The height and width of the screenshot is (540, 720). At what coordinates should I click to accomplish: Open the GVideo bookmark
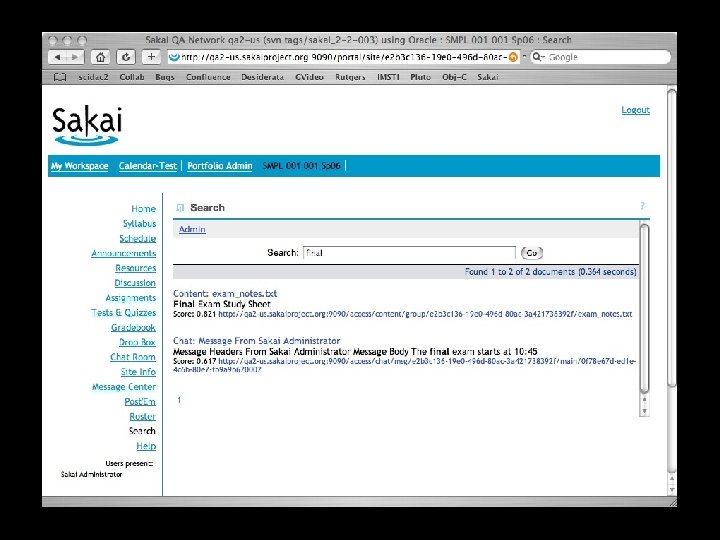[x=309, y=77]
